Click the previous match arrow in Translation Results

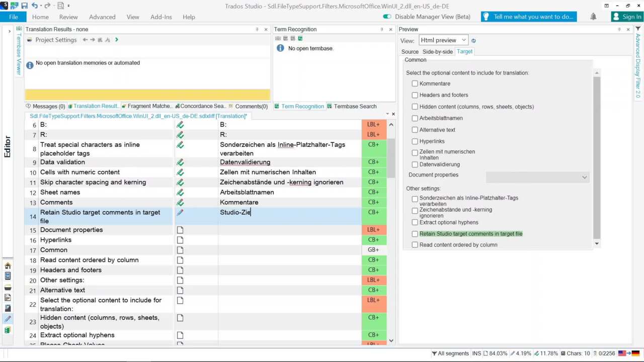tap(85, 40)
